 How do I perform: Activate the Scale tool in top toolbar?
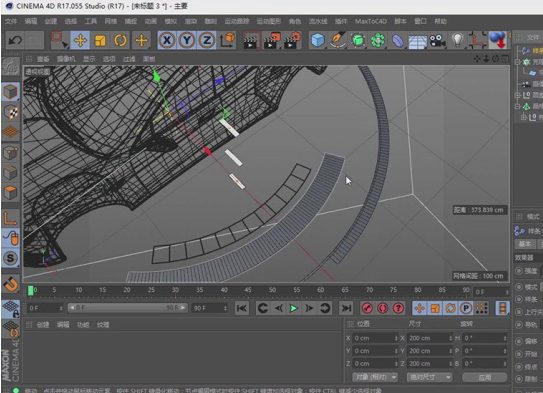(100, 40)
